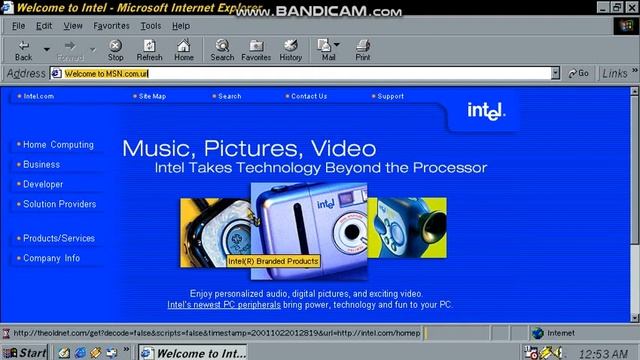
Task: Select Solution Providers in sidebar
Action: (x=60, y=204)
